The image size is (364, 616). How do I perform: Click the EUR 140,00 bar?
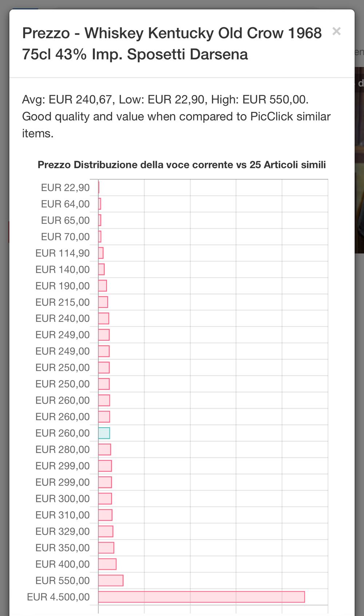pyautogui.click(x=102, y=269)
